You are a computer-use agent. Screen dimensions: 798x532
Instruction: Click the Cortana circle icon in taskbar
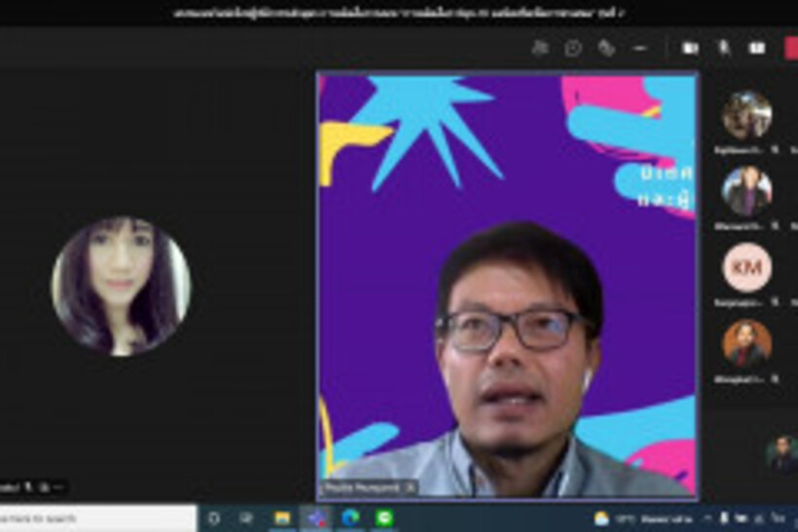[214, 517]
